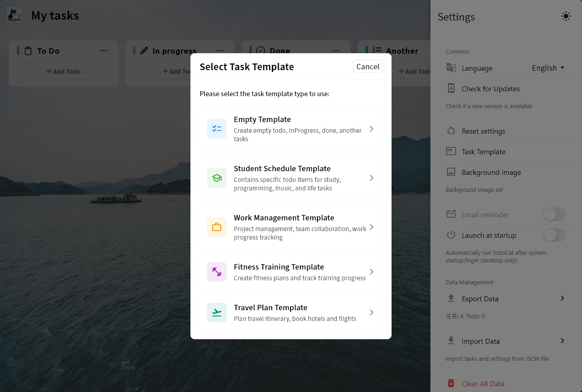
Task: Cancel the Select Task Template dialog
Action: tap(368, 67)
